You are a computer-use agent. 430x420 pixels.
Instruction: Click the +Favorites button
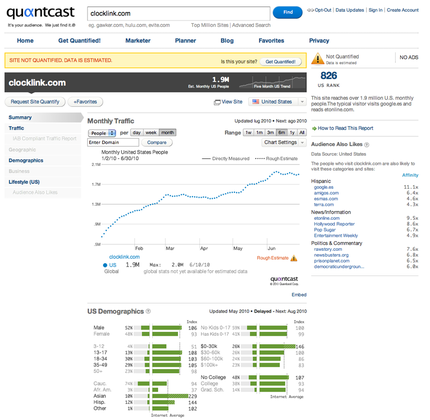85,102
